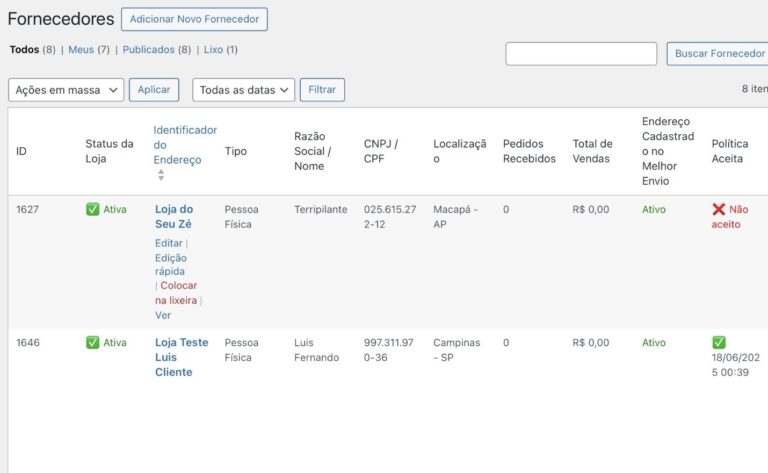The height and width of the screenshot is (473, 768).
Task: Focus the supplier search input field
Action: (x=581, y=54)
